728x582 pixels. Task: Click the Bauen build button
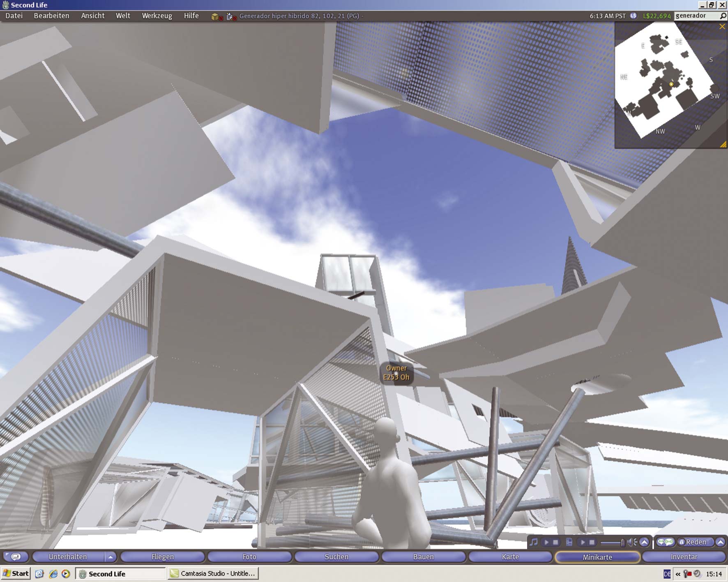tap(424, 557)
